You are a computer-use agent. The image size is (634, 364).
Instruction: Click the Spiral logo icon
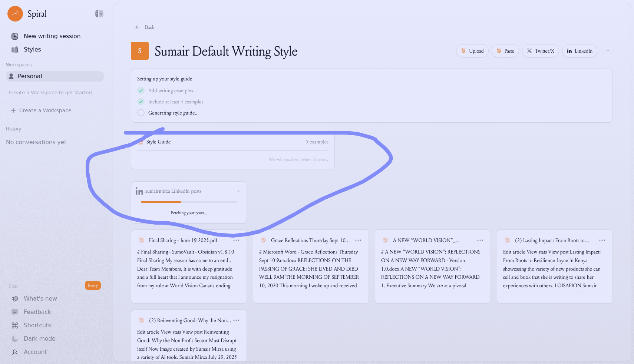point(15,14)
